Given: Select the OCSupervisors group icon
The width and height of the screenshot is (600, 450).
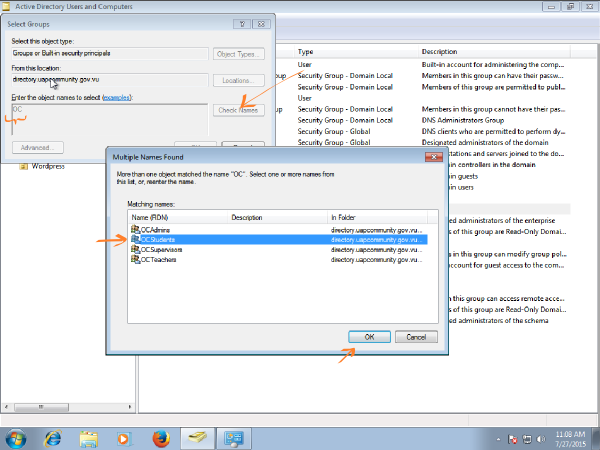Looking at the screenshot, I should coord(135,249).
